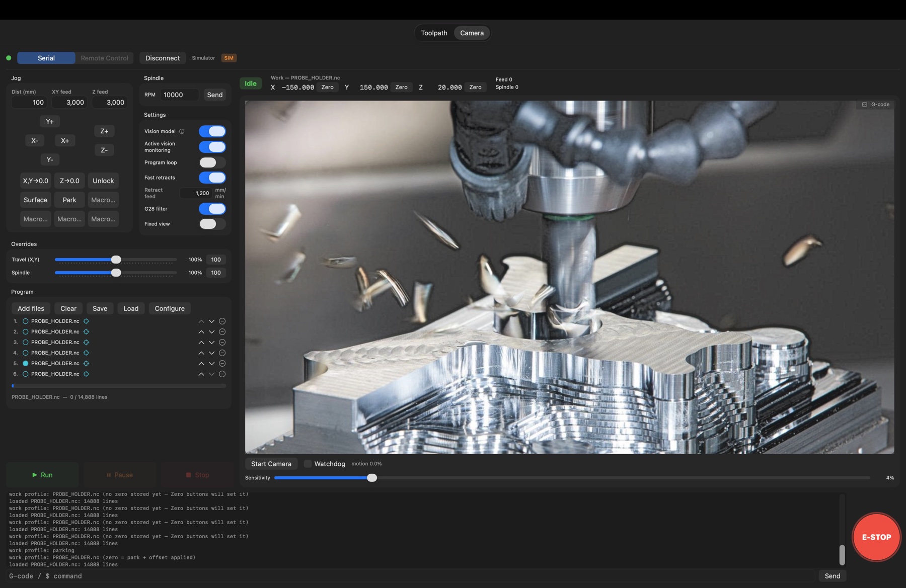Remove program row 1 PROBE_HOLDER.nc
Viewport: 906px width, 588px height.
pyautogui.click(x=222, y=321)
